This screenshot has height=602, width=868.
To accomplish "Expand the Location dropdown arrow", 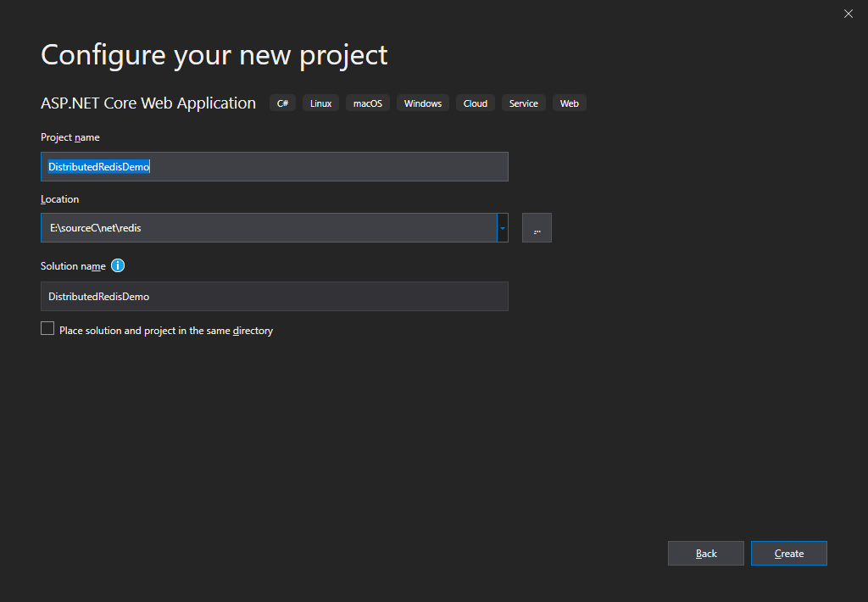I will [x=503, y=228].
